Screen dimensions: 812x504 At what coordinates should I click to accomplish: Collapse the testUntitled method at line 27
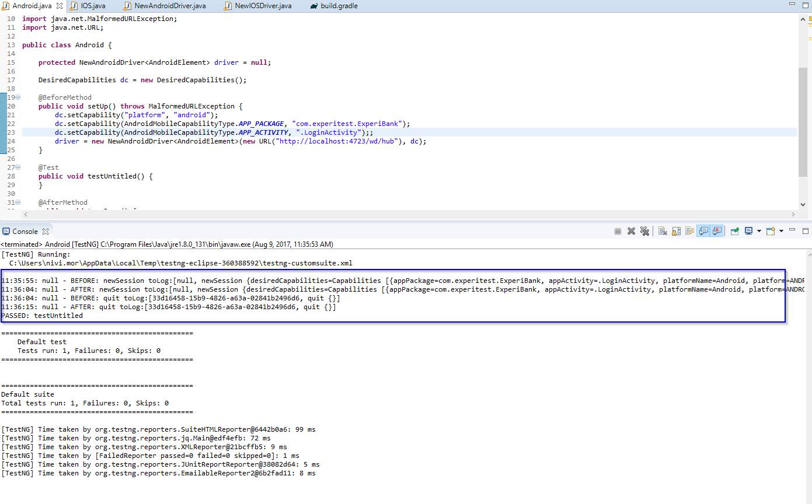coord(18,167)
